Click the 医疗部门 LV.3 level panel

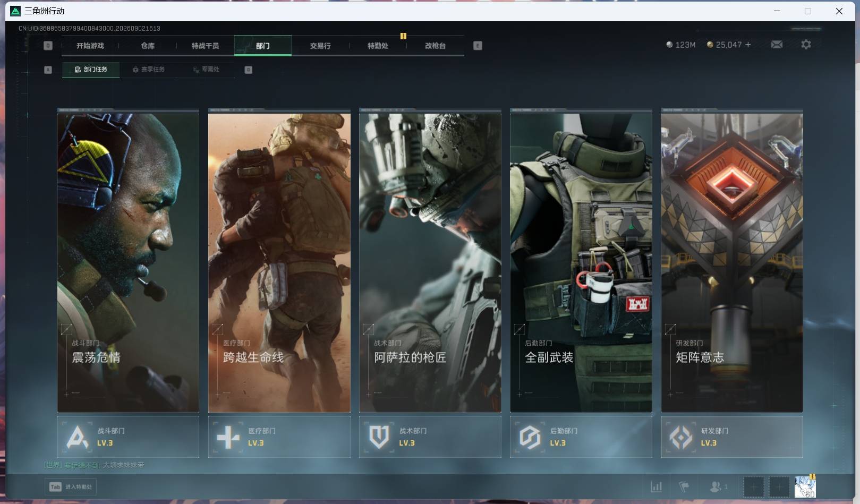pos(279,437)
